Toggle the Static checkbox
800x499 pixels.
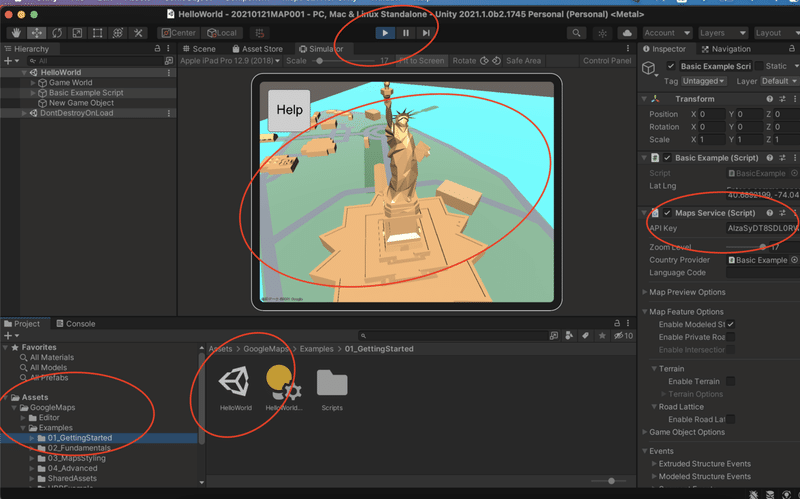coord(759,66)
